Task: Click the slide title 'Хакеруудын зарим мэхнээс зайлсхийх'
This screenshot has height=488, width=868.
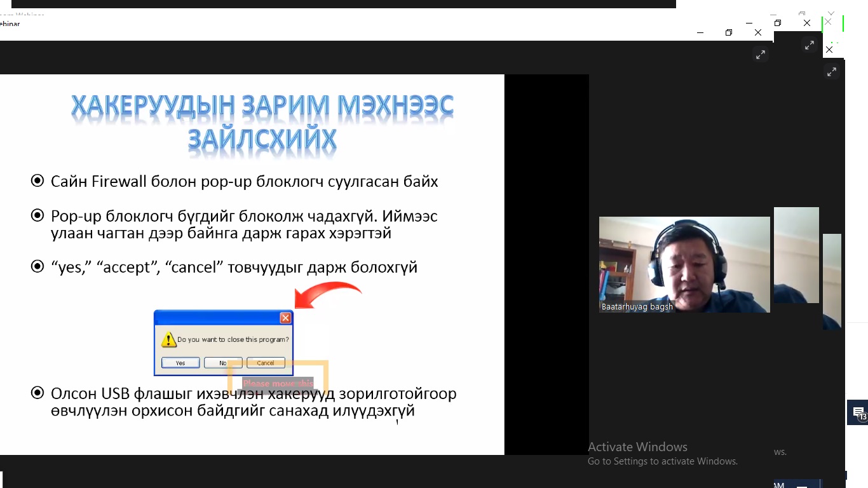Action: [x=262, y=122]
